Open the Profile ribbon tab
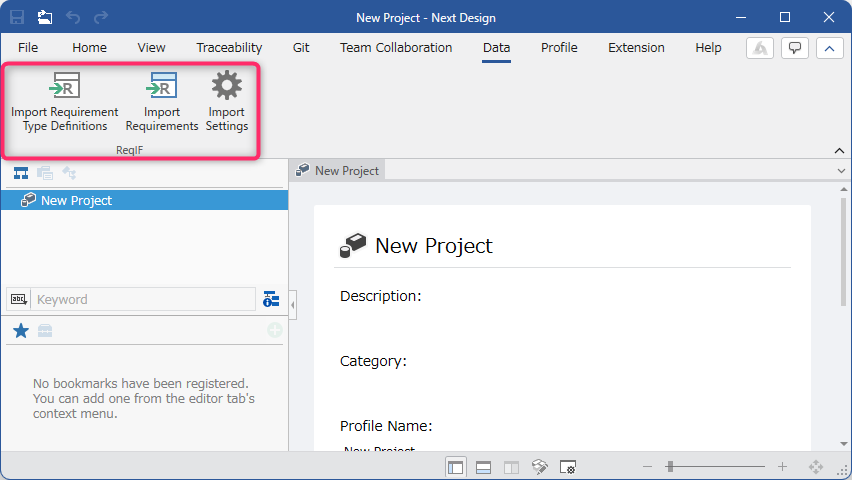The width and height of the screenshot is (852, 480). (559, 48)
